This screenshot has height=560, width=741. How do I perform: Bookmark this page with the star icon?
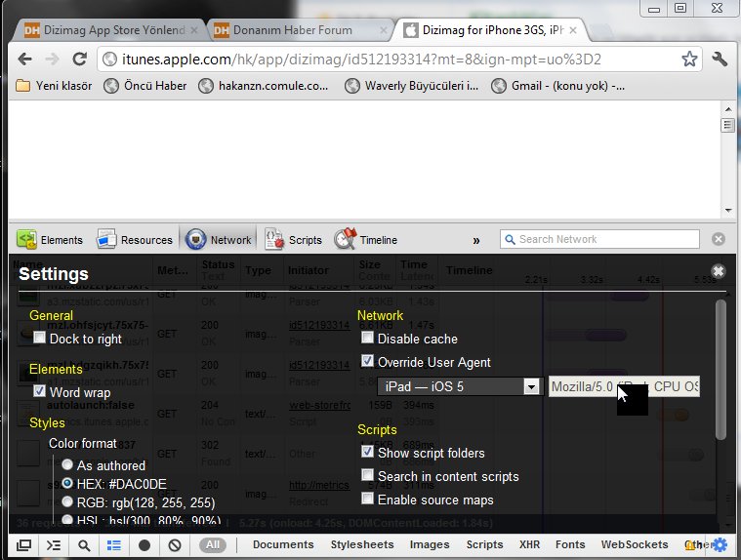(x=689, y=59)
